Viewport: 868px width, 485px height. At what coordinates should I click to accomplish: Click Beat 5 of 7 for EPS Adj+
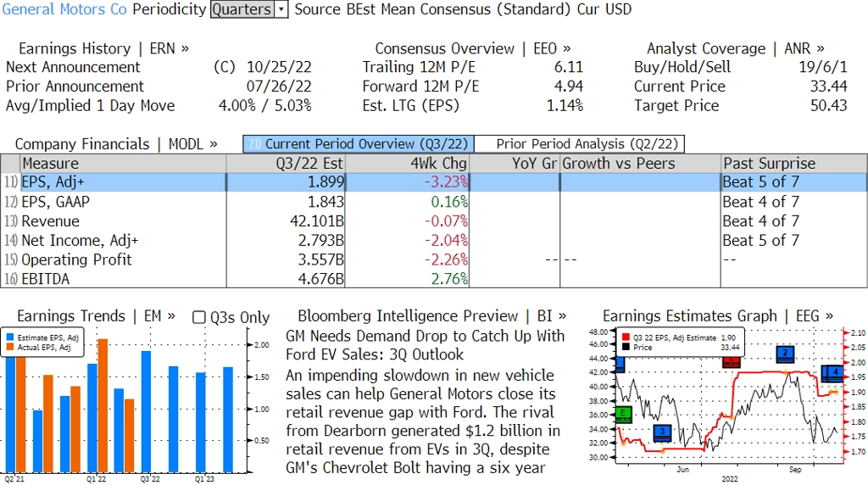[x=760, y=182]
